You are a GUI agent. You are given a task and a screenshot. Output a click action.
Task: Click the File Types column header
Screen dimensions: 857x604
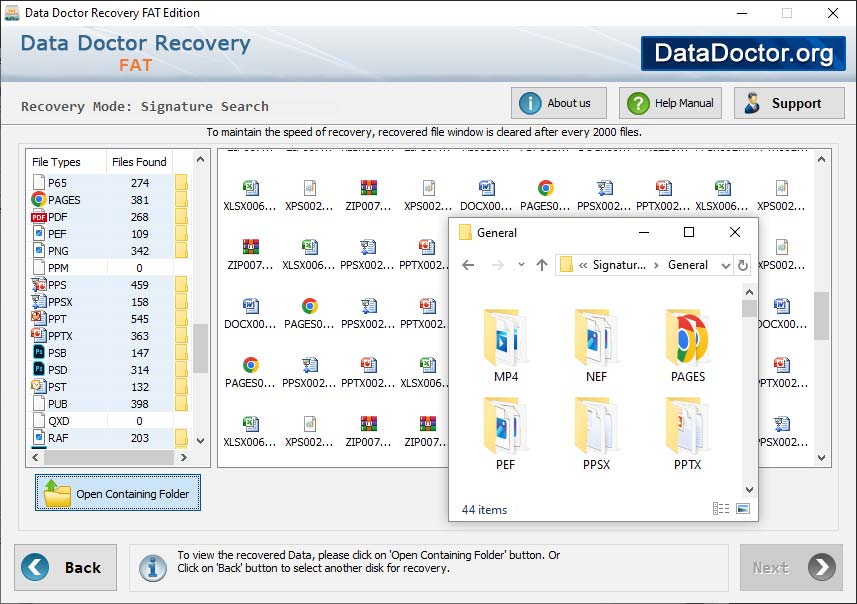(x=56, y=162)
